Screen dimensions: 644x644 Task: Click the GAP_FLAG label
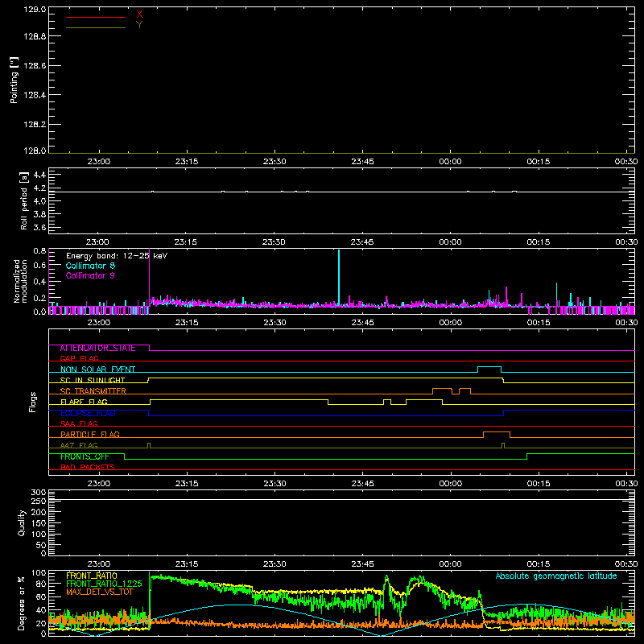tap(79, 358)
